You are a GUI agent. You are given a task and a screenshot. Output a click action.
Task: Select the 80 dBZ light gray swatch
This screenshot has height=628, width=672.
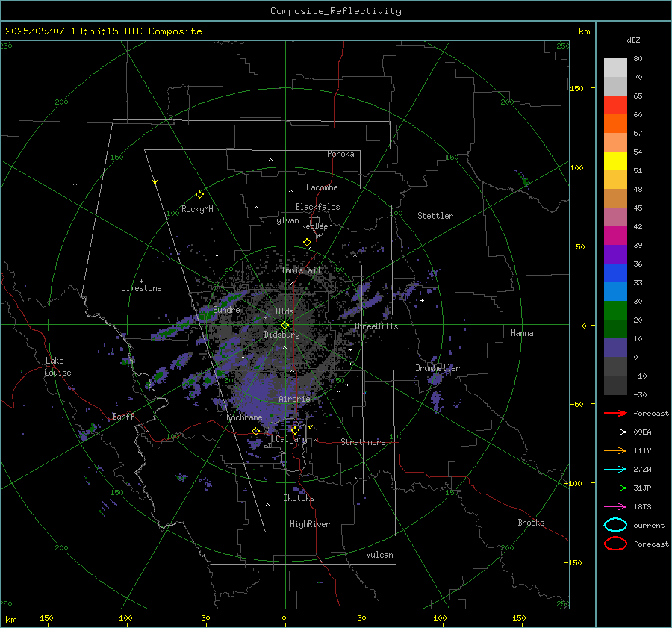pyautogui.click(x=615, y=67)
